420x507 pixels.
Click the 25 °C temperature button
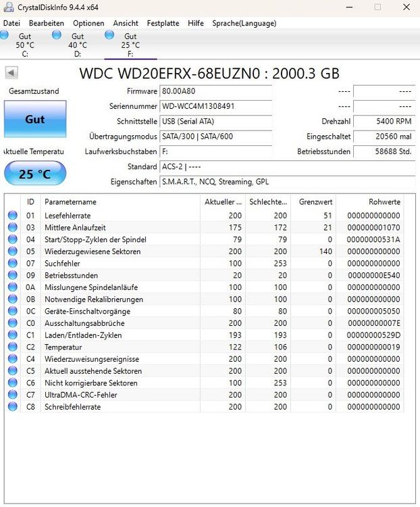coord(35,174)
